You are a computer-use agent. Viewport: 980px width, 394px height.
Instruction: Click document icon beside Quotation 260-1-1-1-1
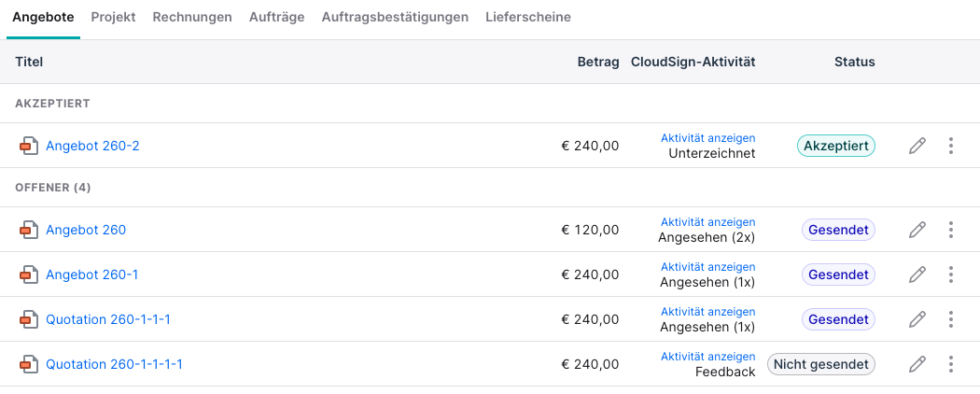pos(28,364)
